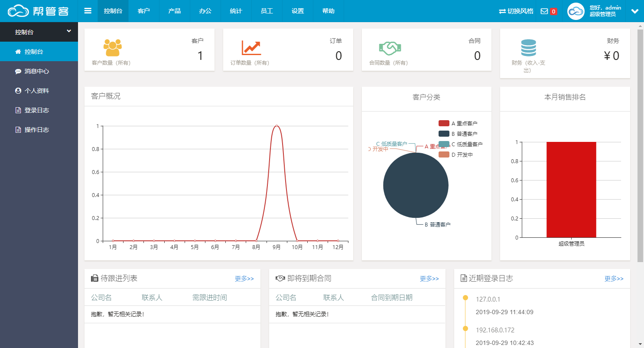
Task: Click 更多>> link in 即将到期合同
Action: pos(429,279)
